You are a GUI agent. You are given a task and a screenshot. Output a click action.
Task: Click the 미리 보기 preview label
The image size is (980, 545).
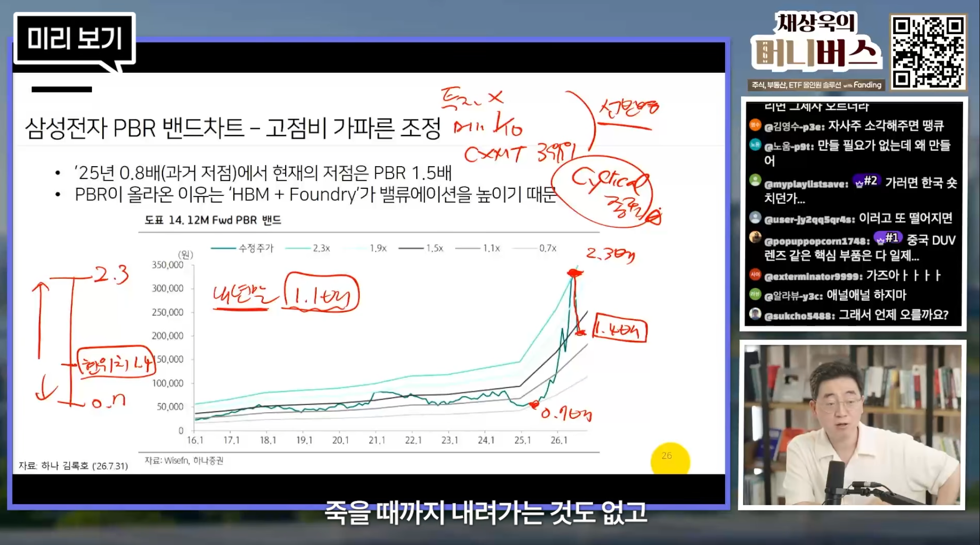75,39
